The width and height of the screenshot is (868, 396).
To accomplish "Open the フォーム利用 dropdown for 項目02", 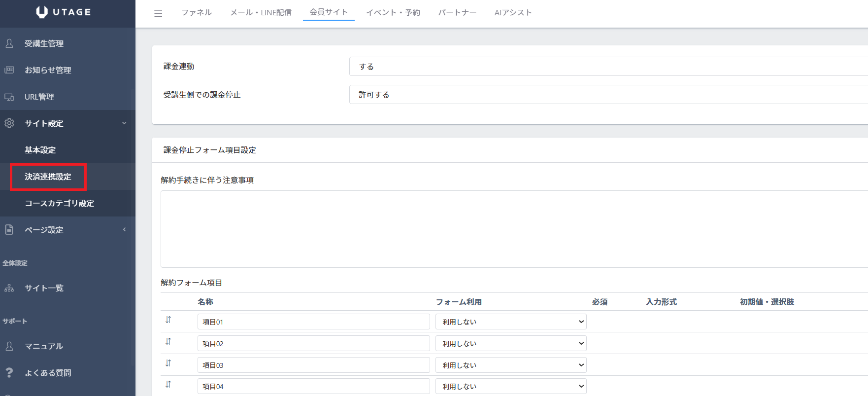I will pos(511,343).
